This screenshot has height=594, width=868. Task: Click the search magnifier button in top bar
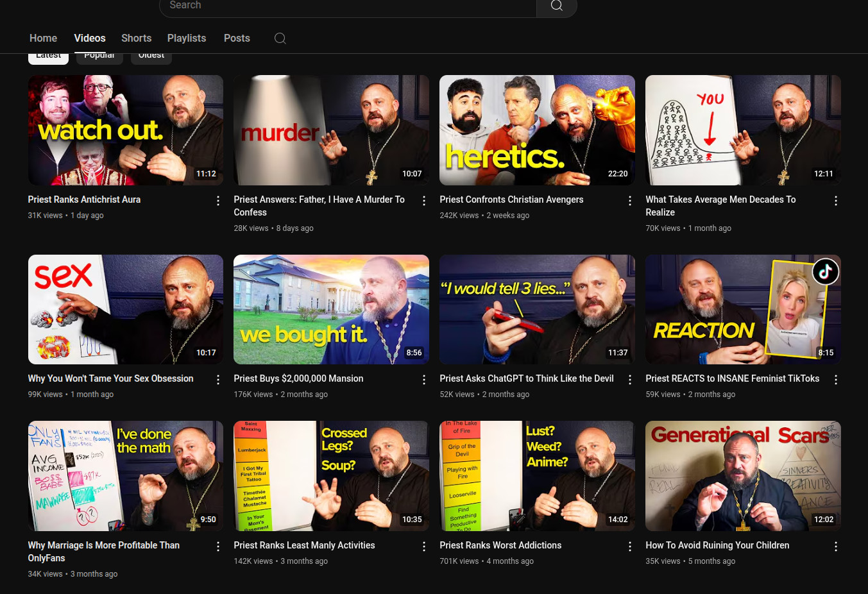coord(557,6)
